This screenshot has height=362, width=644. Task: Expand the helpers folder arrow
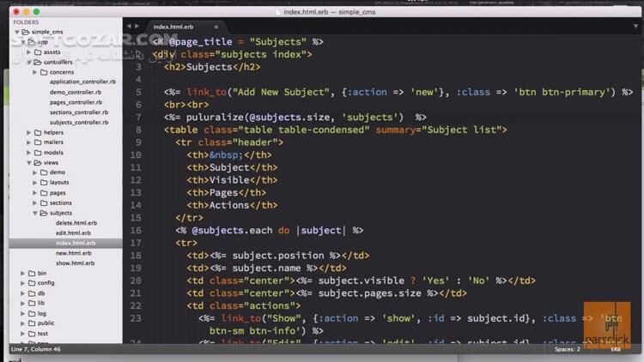(28, 133)
